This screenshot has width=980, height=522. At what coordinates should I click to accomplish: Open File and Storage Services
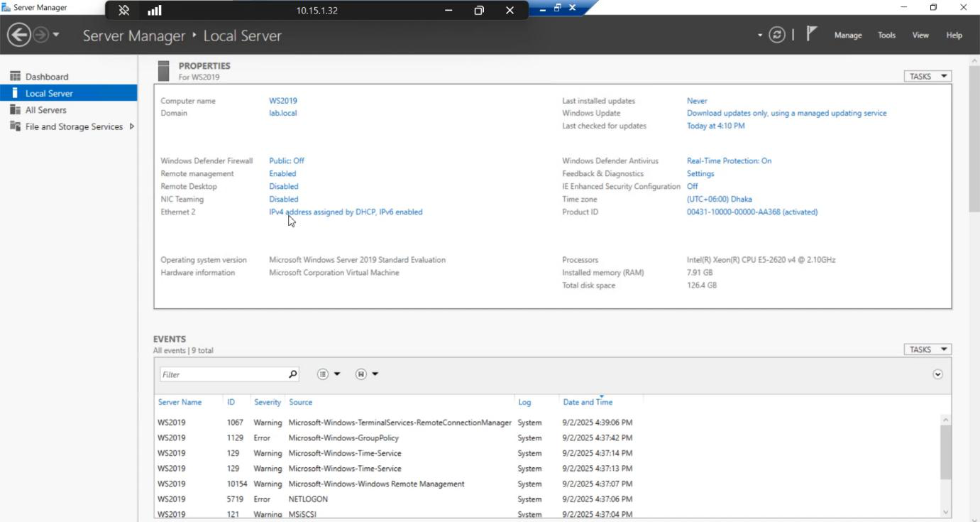point(74,126)
